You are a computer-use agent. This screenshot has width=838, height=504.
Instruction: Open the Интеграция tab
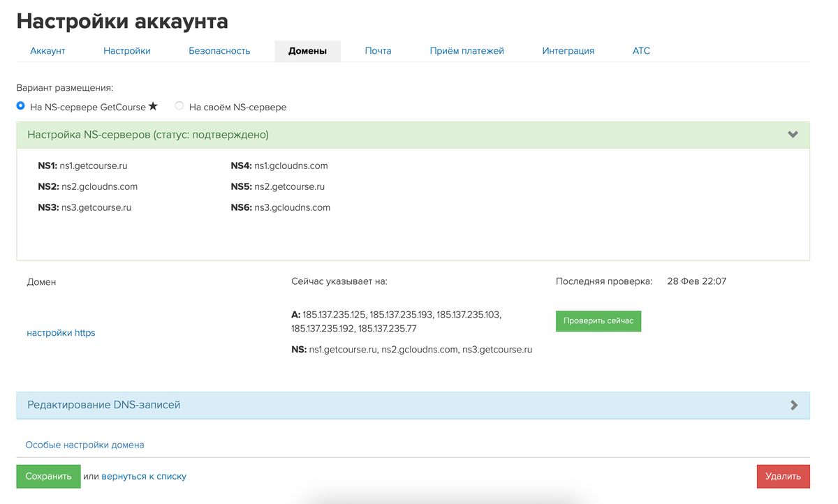568,51
